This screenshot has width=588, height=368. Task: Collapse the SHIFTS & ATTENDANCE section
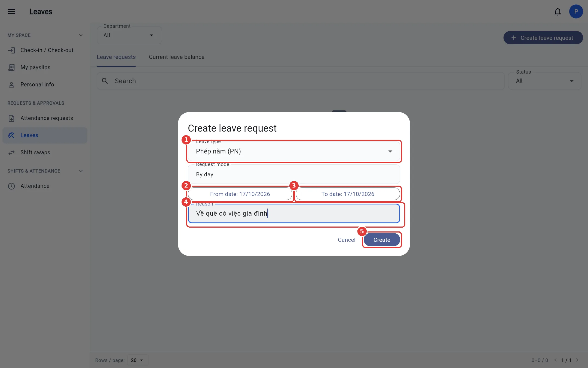click(81, 171)
